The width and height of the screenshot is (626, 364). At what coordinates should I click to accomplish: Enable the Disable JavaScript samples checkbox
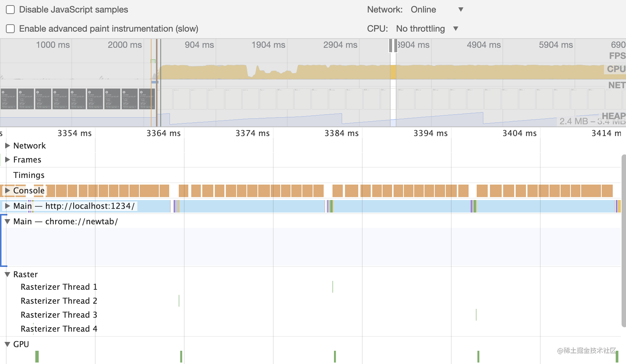click(x=10, y=10)
